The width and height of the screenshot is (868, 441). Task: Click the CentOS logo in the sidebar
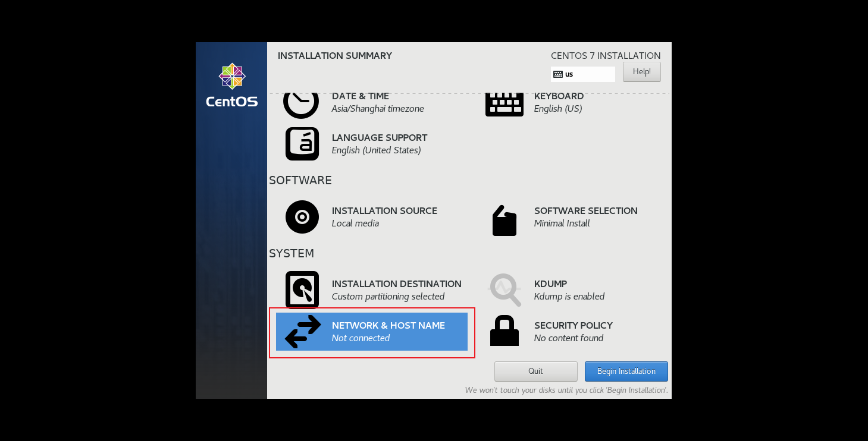point(232,86)
